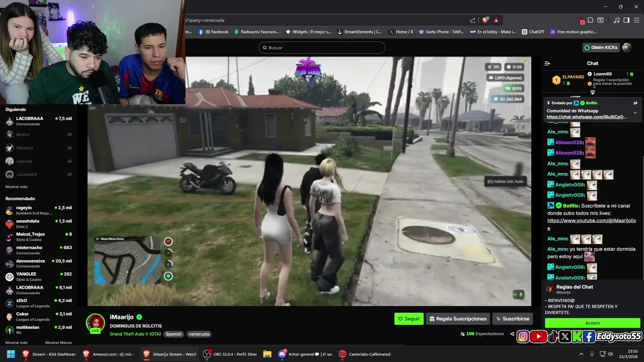Collapse recommended list with Mostrar Menos
The image size is (644, 362).
pyautogui.click(x=58, y=342)
